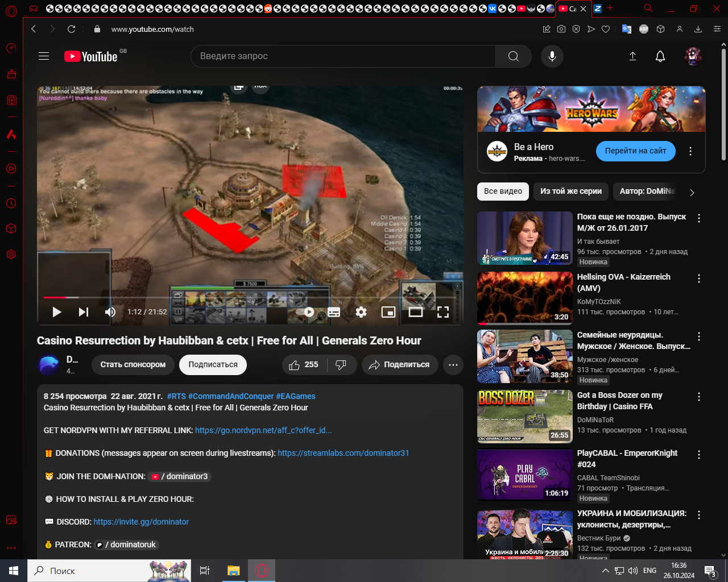The height and width of the screenshot is (582, 728).
Task: Open Extensions cube icon in left sidebar
Action: 11,228
